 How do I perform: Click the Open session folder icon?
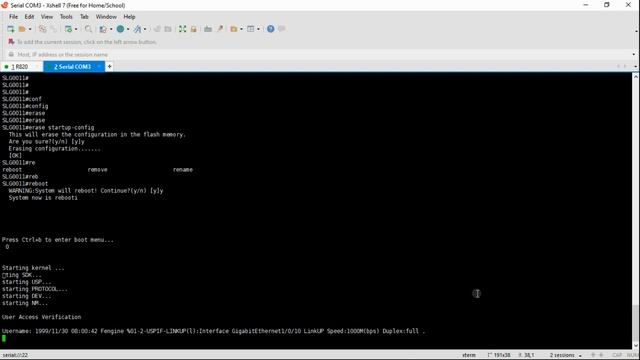22,29
